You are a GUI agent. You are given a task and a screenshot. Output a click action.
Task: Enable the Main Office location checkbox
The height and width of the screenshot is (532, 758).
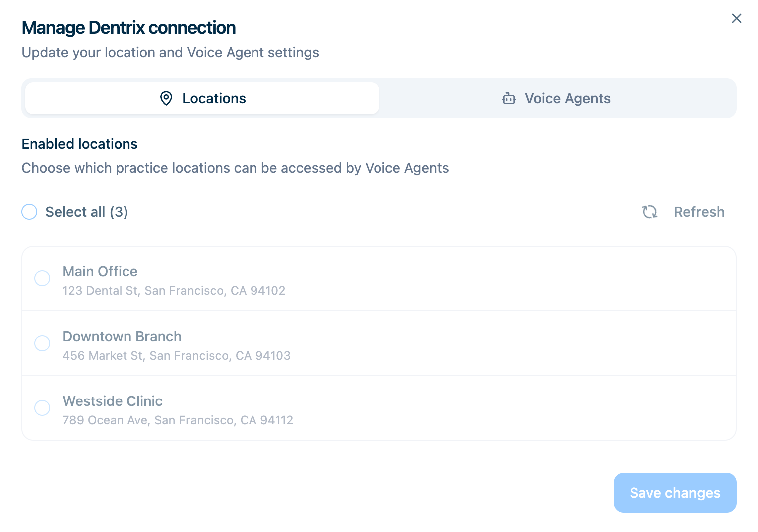pos(42,278)
